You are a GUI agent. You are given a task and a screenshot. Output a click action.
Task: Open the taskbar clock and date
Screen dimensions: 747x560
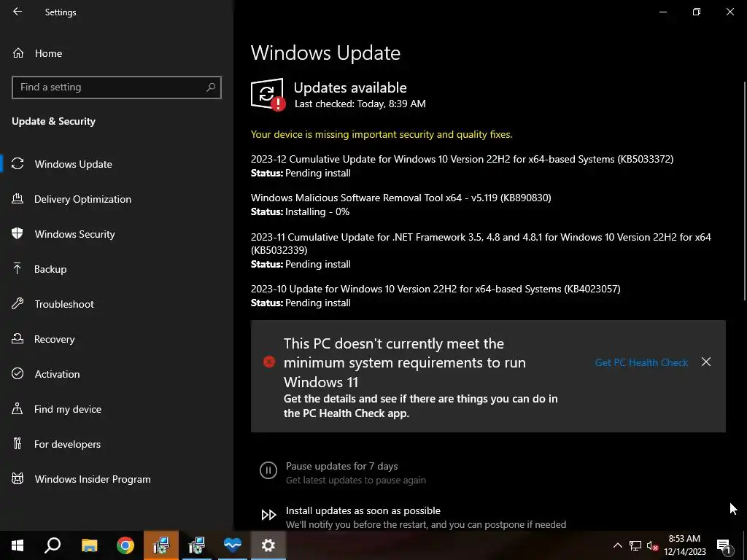684,545
